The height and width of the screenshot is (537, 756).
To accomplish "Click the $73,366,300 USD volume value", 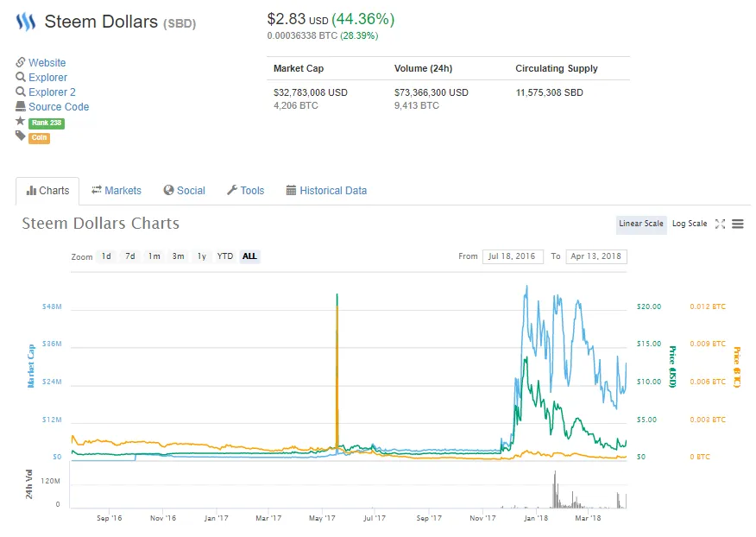I will click(431, 92).
